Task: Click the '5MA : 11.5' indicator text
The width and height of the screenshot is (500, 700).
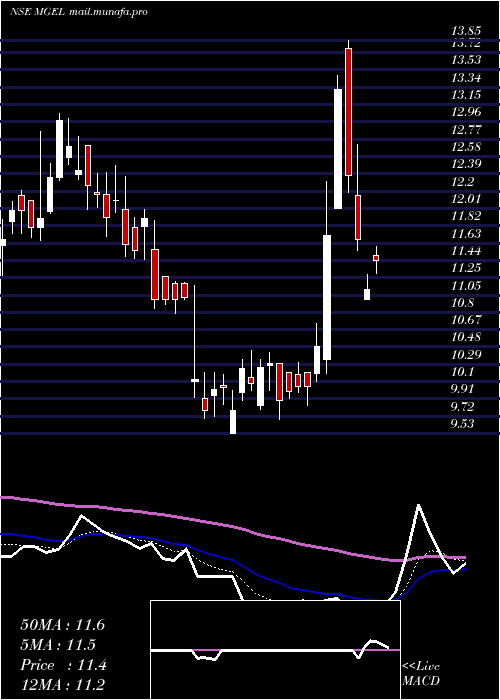Action: [58, 645]
